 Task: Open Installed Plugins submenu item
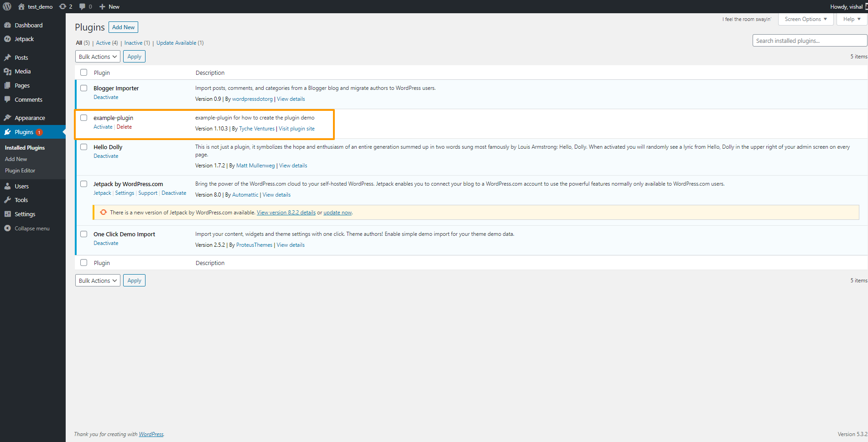25,148
